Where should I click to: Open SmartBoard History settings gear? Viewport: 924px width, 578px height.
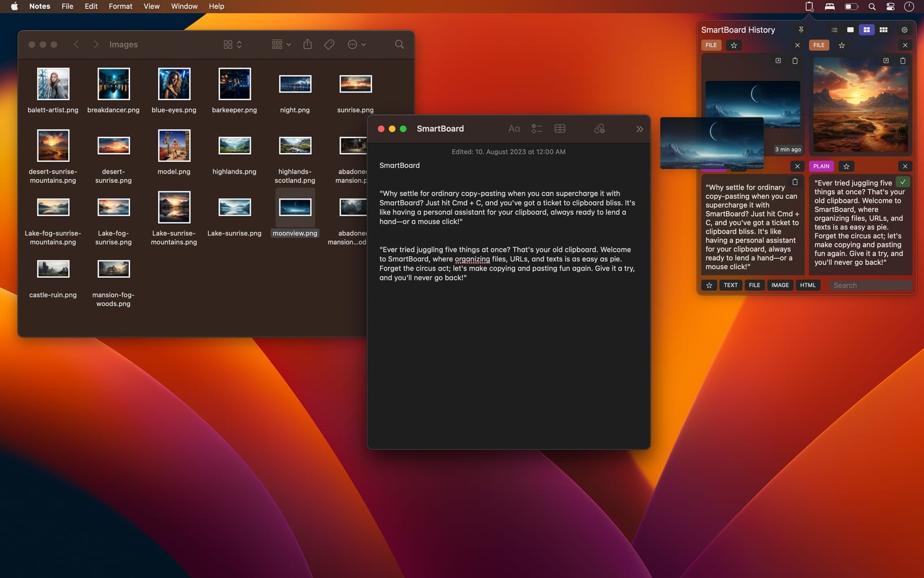pyautogui.click(x=904, y=30)
